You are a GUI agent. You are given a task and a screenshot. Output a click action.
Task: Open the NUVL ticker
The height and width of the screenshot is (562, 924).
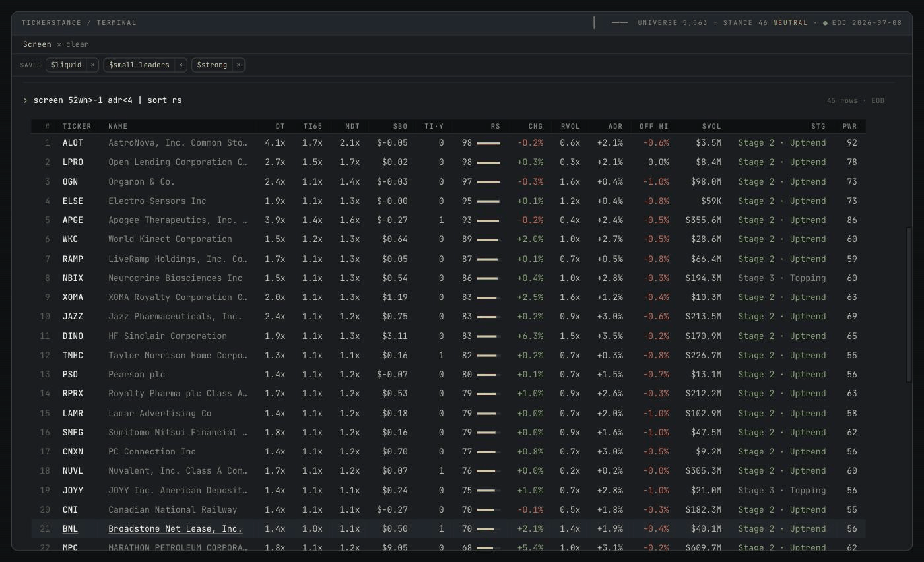point(73,471)
